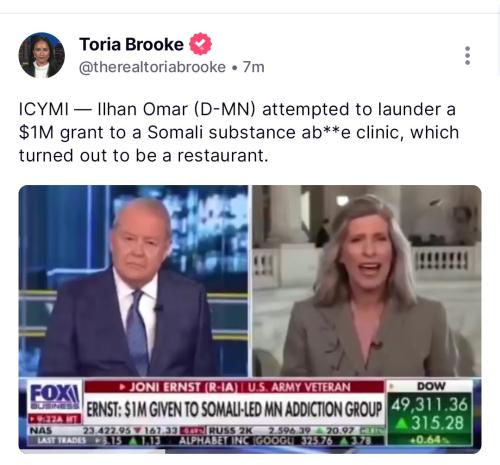Click the green Russ 2K up-arrow
Screen dimensions: 500x465
coord(320,431)
